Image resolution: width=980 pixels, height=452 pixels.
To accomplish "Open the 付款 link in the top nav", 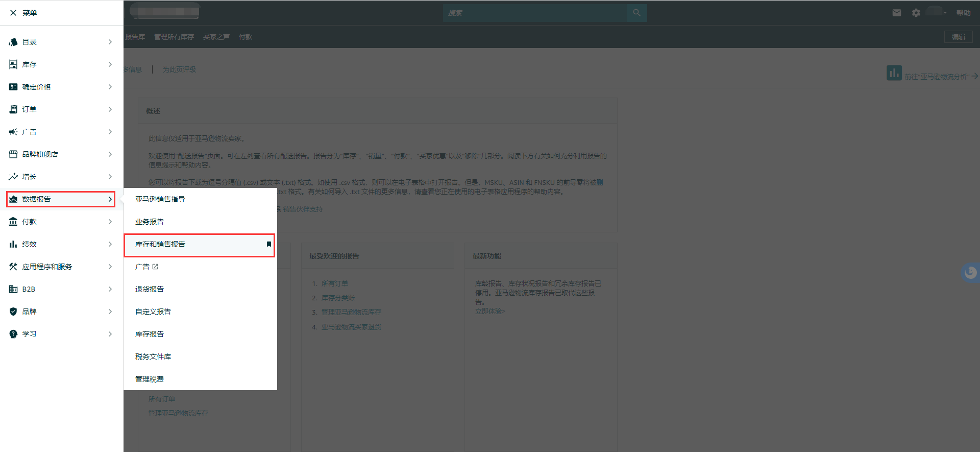I will coord(246,37).
